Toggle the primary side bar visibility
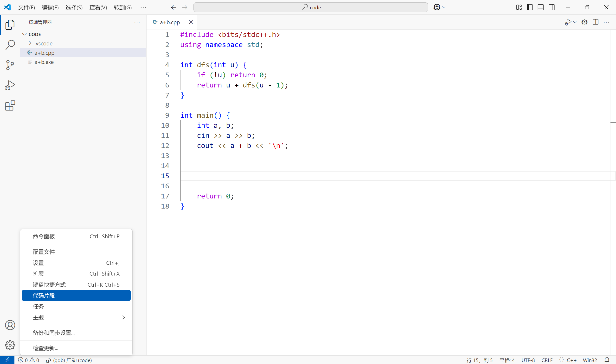Screen dimensions: 616x364 530,7
